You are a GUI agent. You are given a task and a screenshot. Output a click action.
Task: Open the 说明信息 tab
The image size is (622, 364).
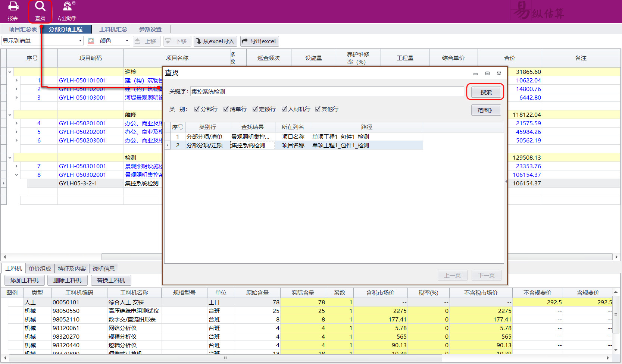click(x=104, y=269)
